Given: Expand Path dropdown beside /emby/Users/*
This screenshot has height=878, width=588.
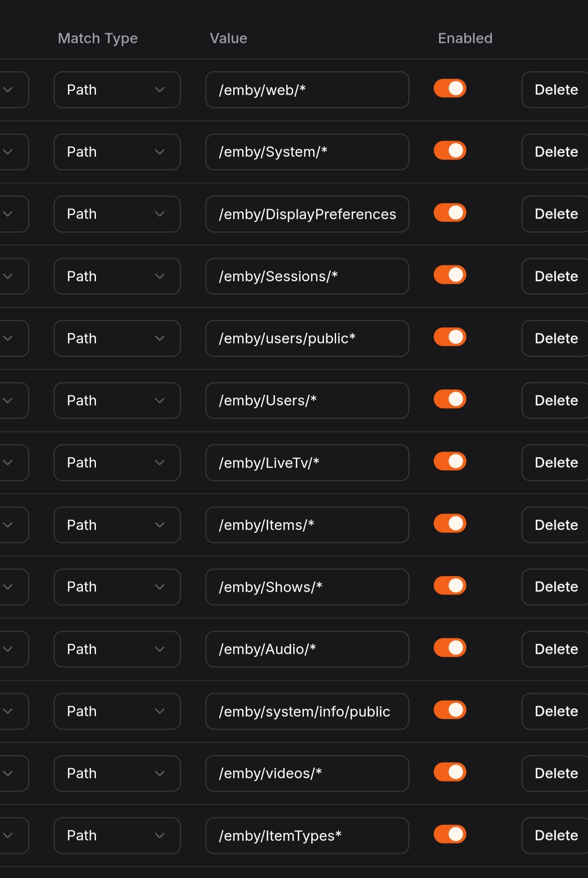Looking at the screenshot, I should [x=117, y=401].
